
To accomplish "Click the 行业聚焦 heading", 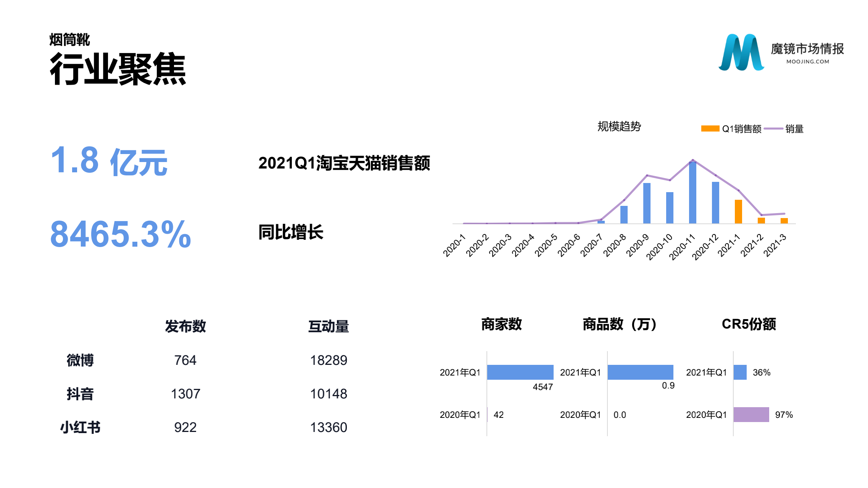I will point(118,69).
